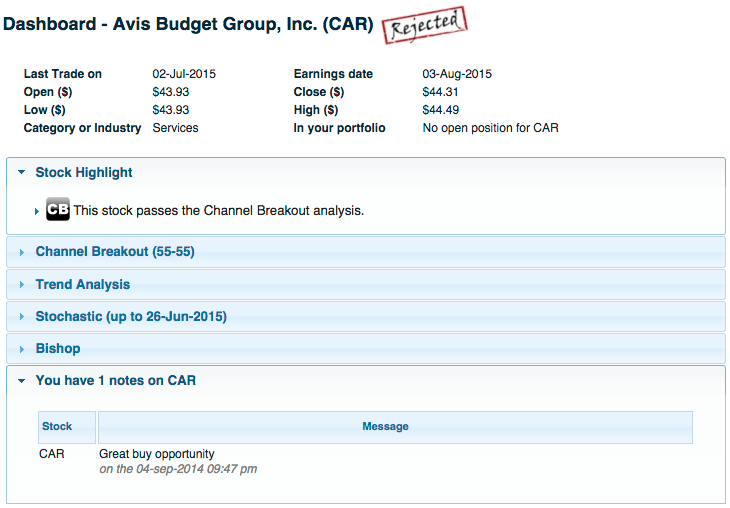Click the 'Earnings date' label

tap(333, 74)
